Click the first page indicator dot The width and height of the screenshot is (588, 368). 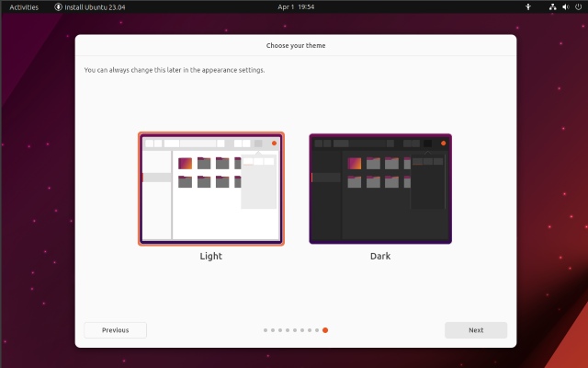(266, 329)
